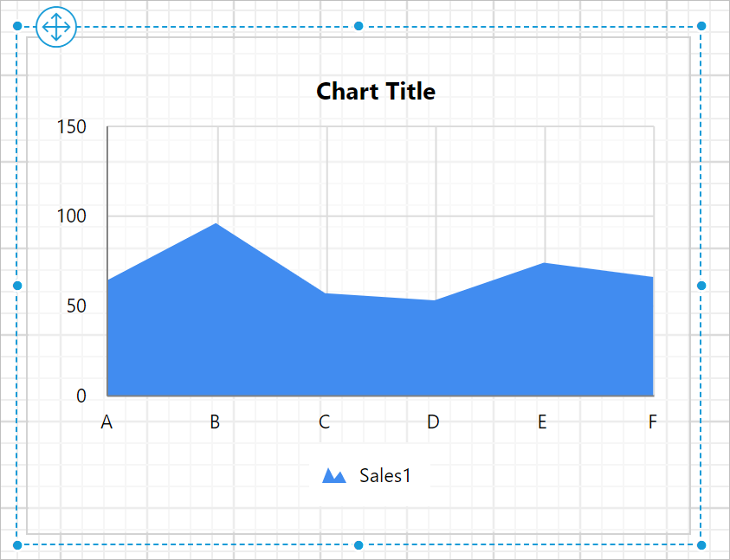Select the right-middle resize handle

(x=700, y=285)
